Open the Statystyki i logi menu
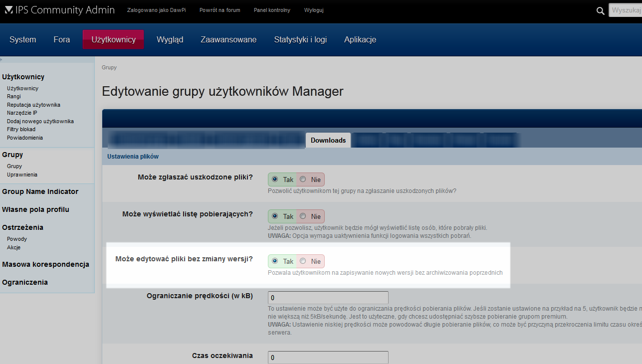The image size is (642, 364). tap(300, 39)
